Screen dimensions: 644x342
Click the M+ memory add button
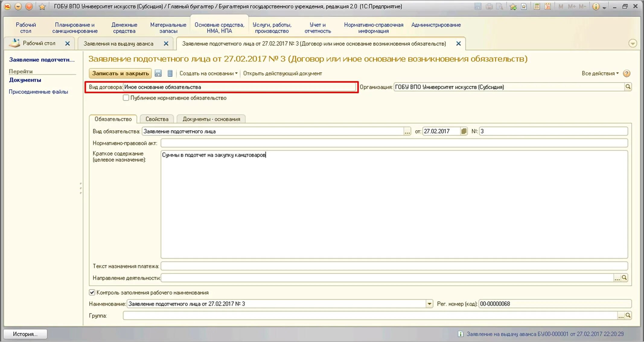572,6
